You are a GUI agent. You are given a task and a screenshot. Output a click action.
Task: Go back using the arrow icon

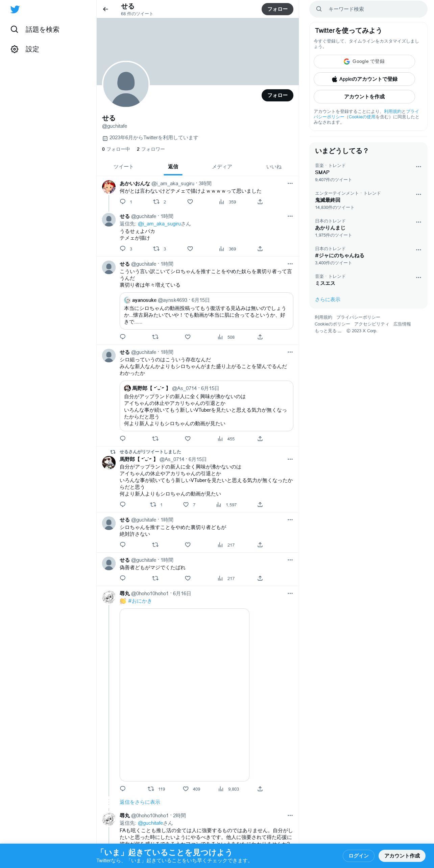tap(105, 9)
